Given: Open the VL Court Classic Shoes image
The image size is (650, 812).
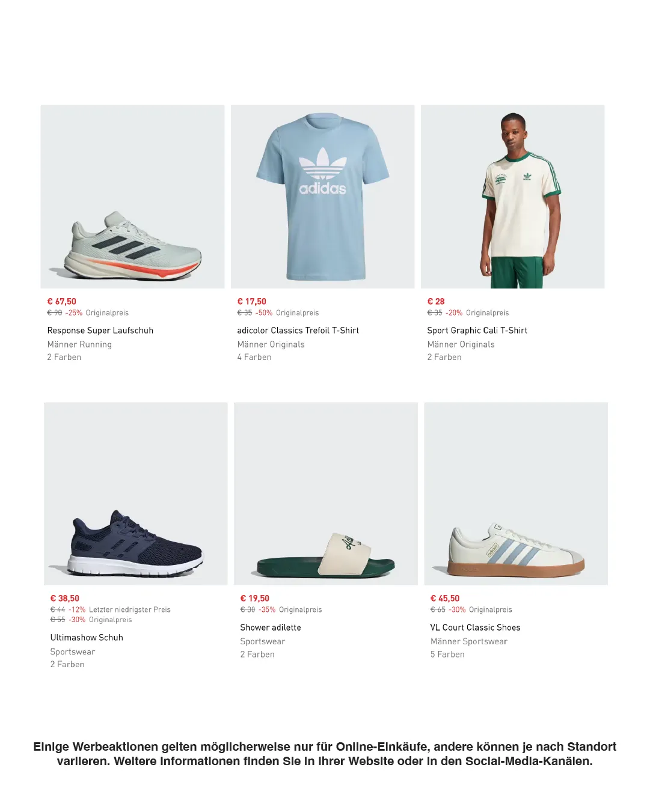Looking at the screenshot, I should (516, 493).
